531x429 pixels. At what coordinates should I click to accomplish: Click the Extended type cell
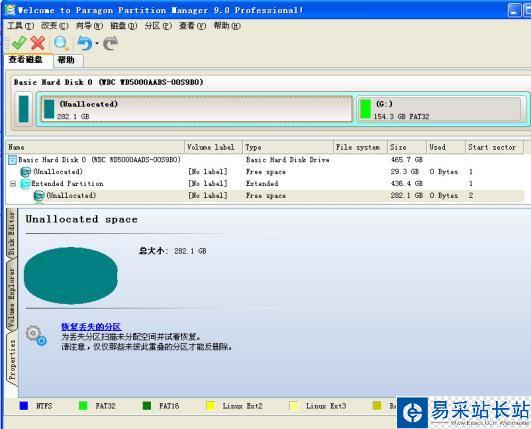[x=262, y=184]
